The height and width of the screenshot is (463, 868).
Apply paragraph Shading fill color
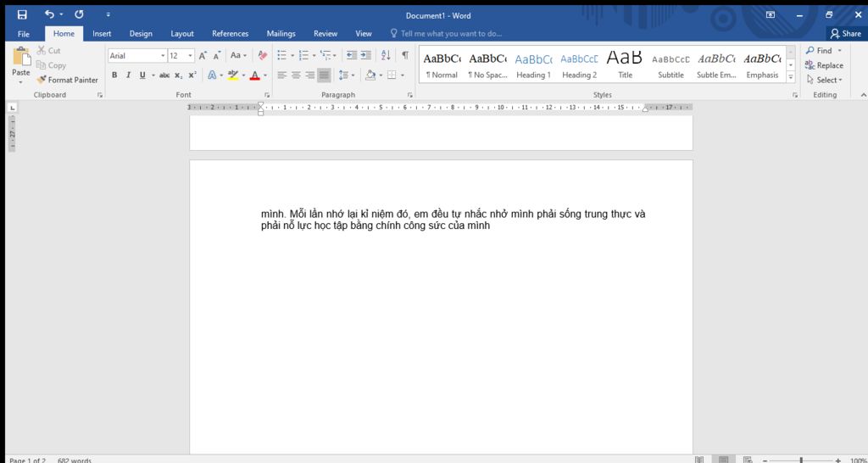371,75
